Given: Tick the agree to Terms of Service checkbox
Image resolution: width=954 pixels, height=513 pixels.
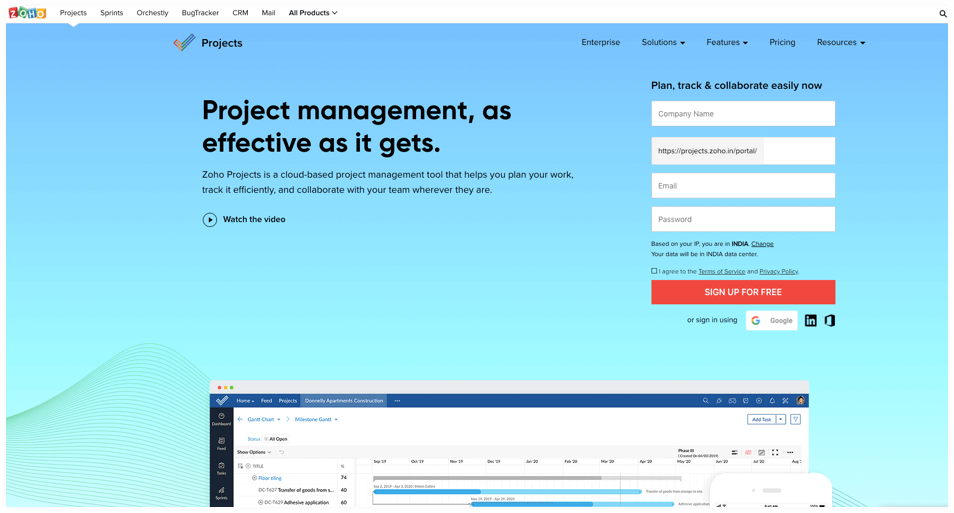Looking at the screenshot, I should (x=654, y=271).
